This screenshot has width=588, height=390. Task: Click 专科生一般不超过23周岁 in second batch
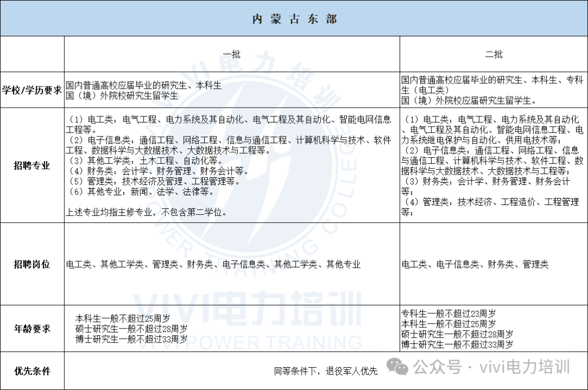tap(449, 313)
